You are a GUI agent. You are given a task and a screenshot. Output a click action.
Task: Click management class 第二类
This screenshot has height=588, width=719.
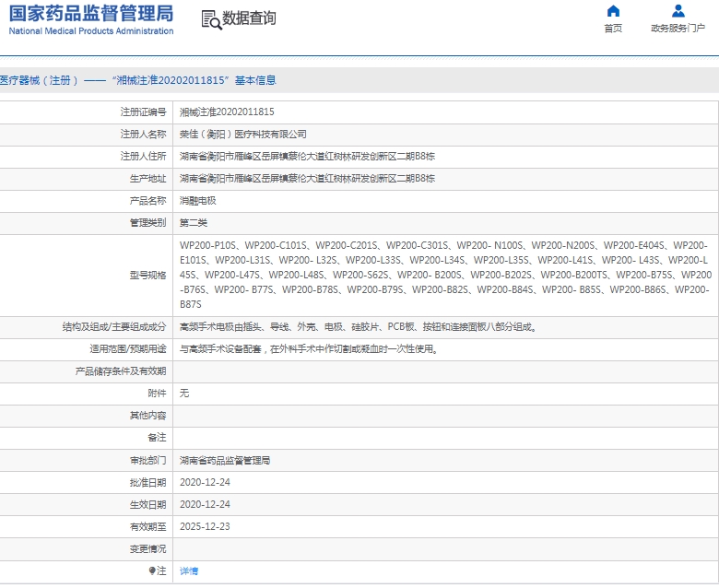click(x=194, y=223)
